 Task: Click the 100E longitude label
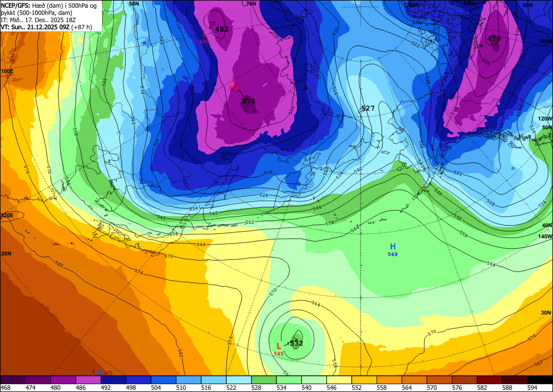pyautogui.click(x=7, y=71)
